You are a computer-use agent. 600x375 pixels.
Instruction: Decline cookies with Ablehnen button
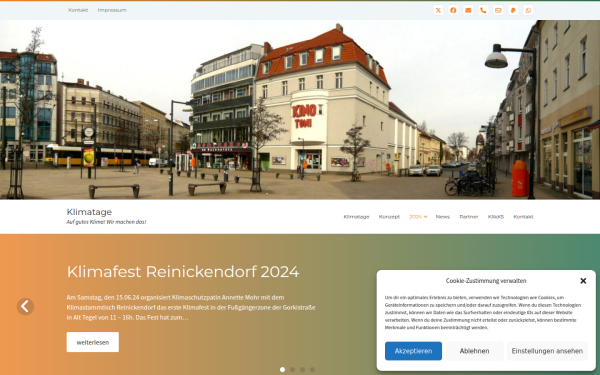click(474, 351)
